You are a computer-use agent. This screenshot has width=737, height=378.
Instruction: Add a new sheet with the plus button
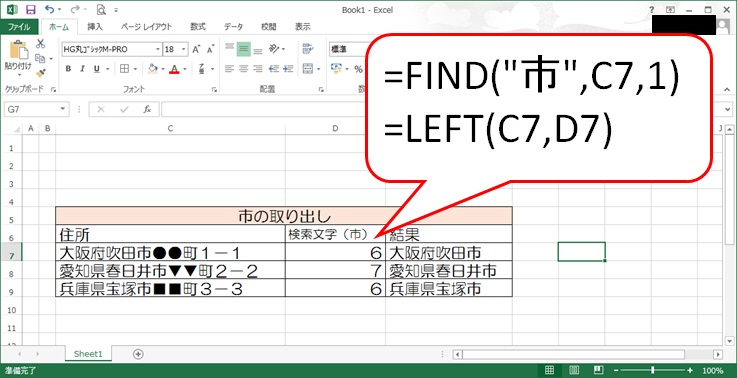(138, 354)
